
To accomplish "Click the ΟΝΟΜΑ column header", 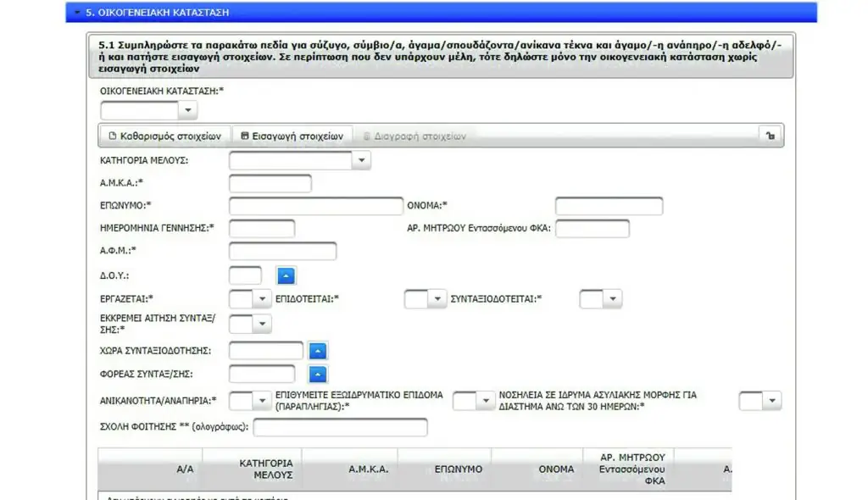I will point(537,469).
